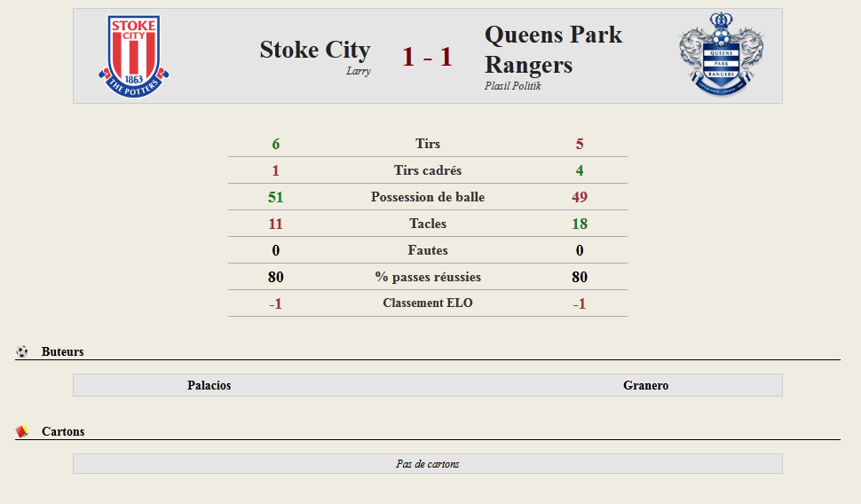Click the Stoke City club crest

133,56
